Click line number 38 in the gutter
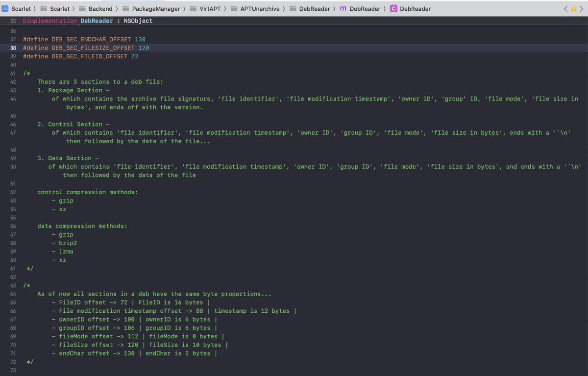 tap(13, 48)
